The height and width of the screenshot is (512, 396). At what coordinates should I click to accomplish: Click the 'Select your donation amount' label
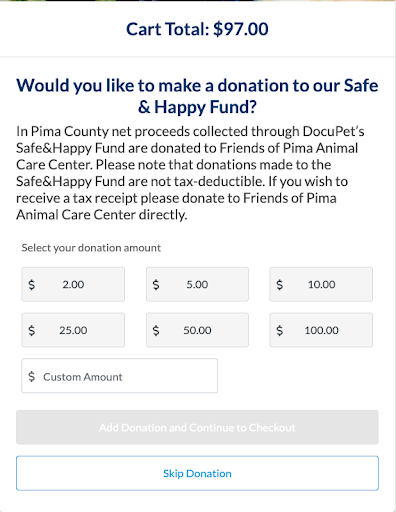tap(91, 248)
